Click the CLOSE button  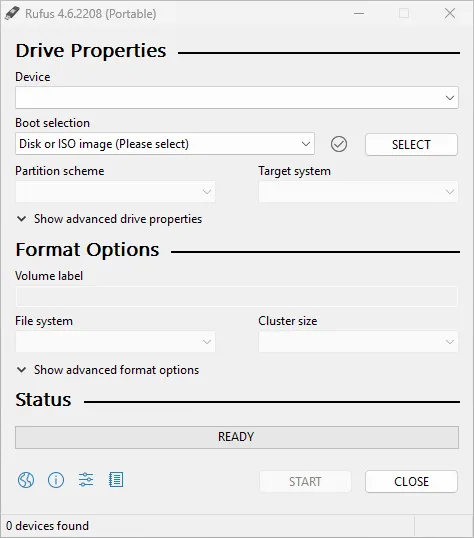click(411, 482)
